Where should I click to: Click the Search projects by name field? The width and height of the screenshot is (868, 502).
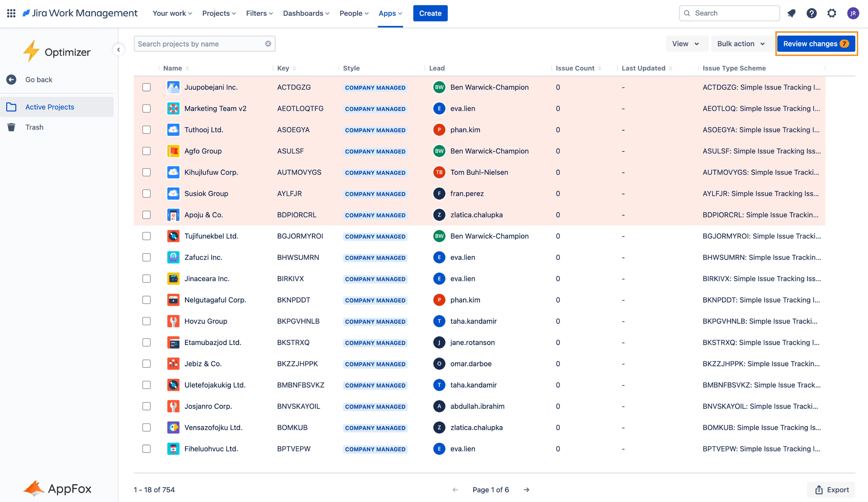pyautogui.click(x=200, y=44)
